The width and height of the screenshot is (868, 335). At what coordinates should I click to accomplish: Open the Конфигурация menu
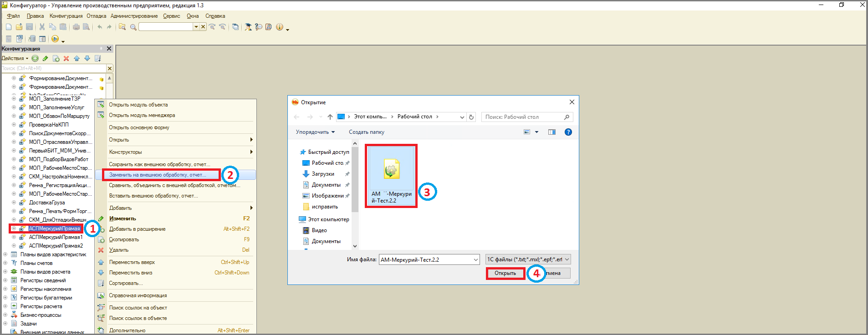66,16
